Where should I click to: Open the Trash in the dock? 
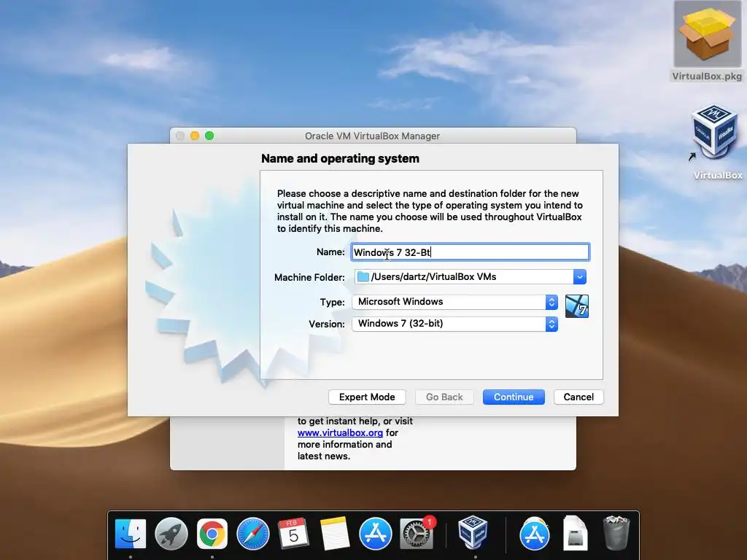click(616, 533)
